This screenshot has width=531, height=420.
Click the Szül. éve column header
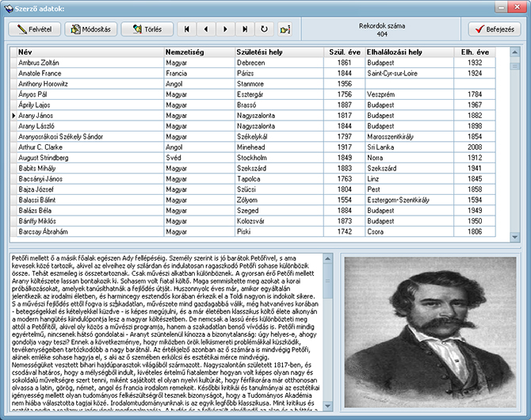click(345, 52)
